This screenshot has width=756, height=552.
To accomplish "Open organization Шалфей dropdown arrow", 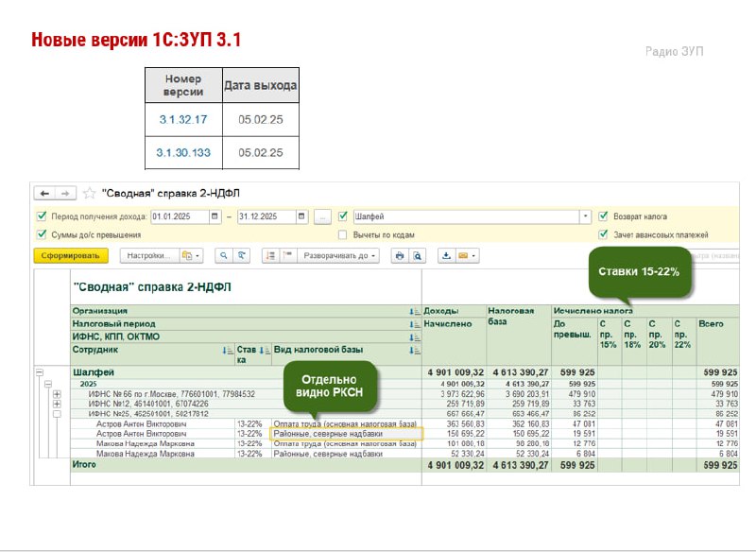I will [x=585, y=216].
